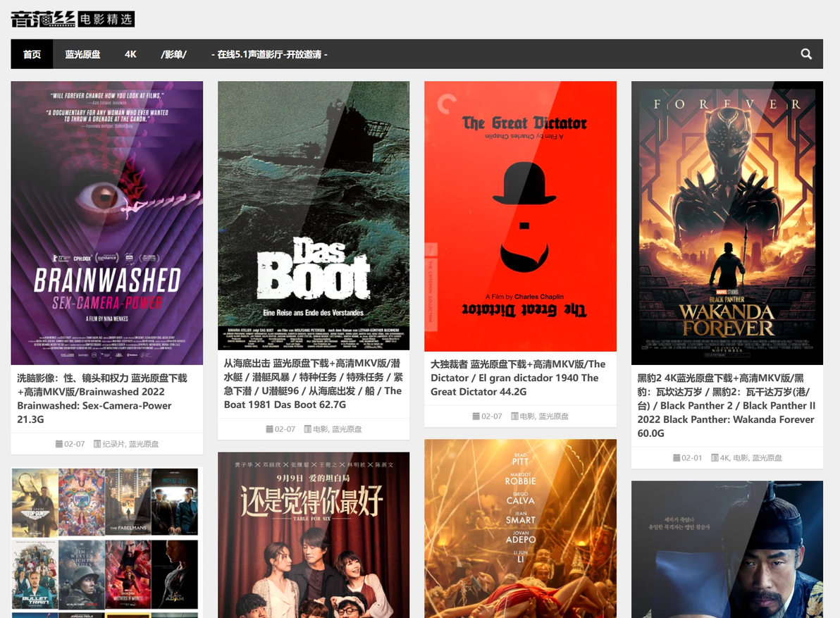
Task: Click 纪录片 category under Brainwashed post
Action: tap(113, 444)
